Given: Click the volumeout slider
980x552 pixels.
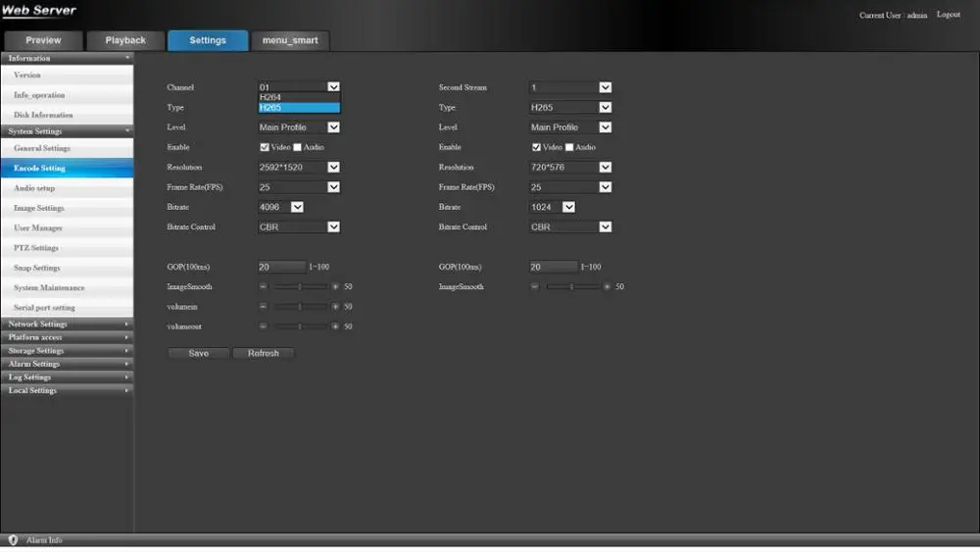Looking at the screenshot, I should pos(300,326).
